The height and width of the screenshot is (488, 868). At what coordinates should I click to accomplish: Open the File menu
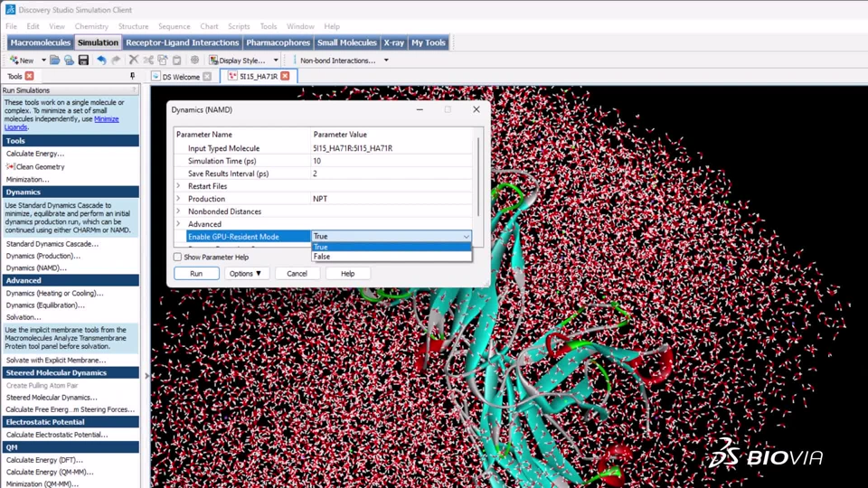11,26
